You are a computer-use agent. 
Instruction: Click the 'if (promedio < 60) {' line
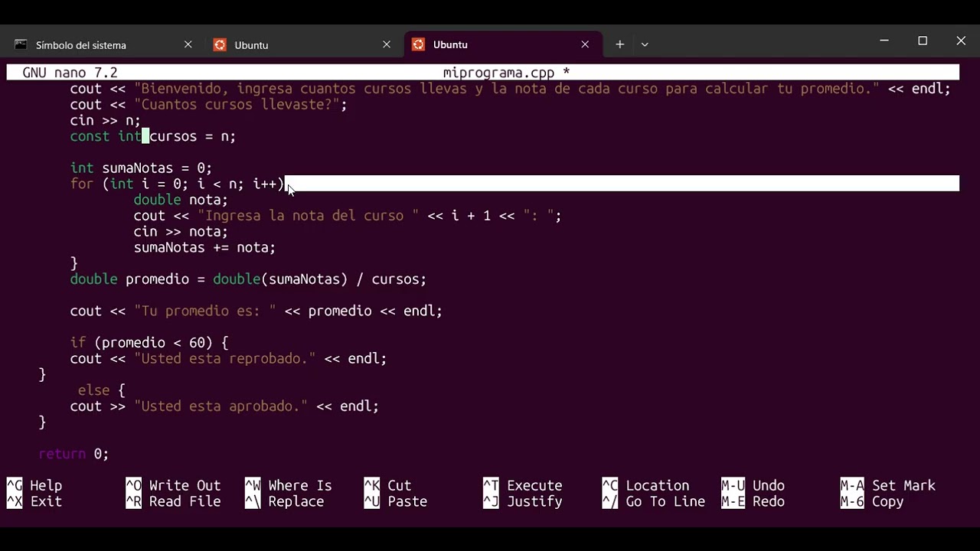(x=149, y=343)
